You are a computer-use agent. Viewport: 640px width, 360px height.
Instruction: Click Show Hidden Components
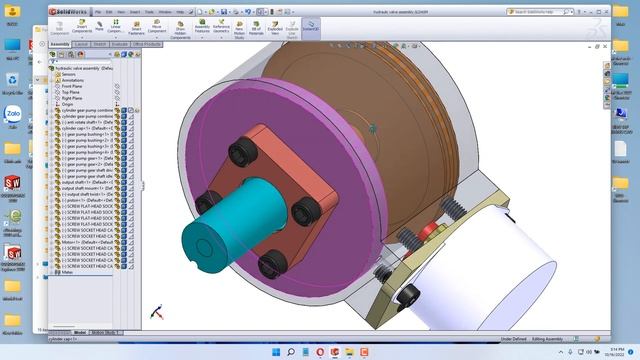[180, 30]
